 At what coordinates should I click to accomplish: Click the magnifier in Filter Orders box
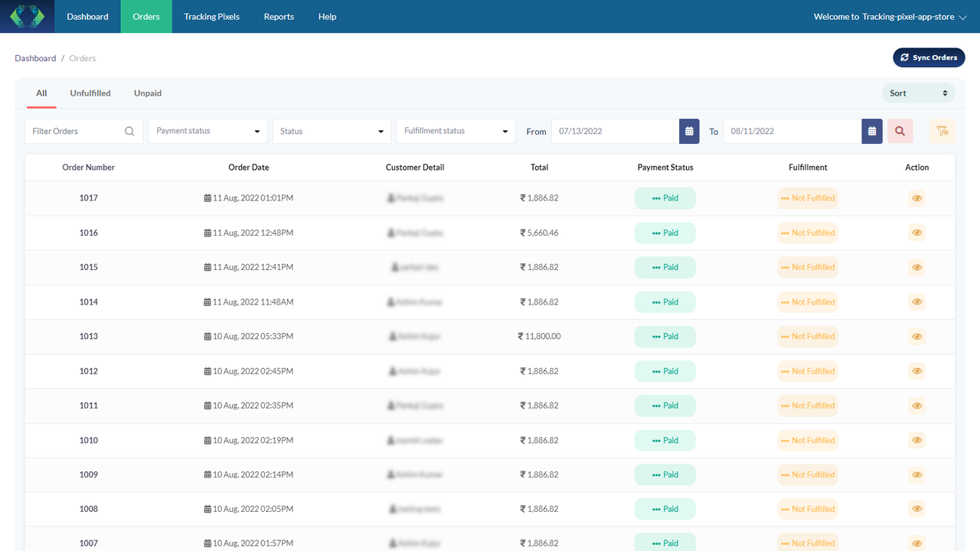click(x=129, y=131)
